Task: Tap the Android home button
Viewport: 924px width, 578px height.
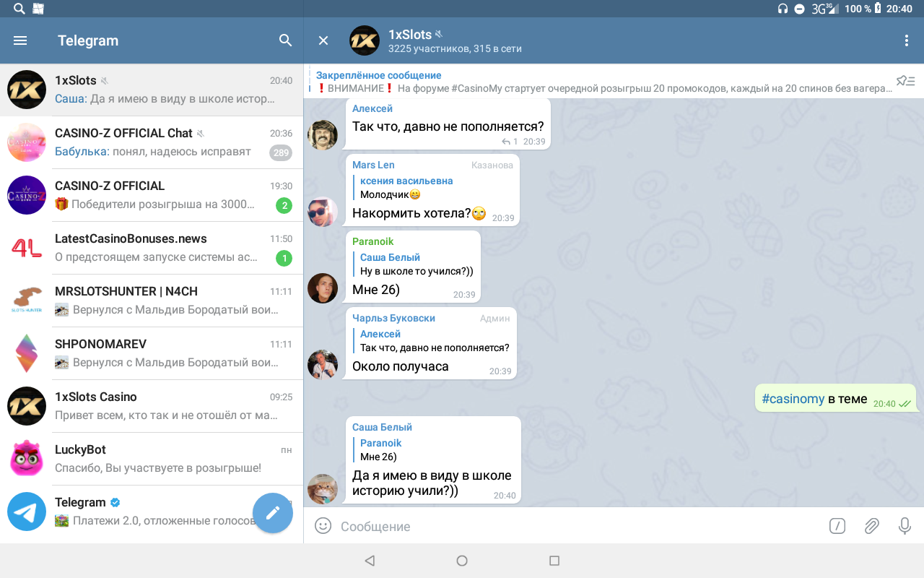Action: point(462,561)
